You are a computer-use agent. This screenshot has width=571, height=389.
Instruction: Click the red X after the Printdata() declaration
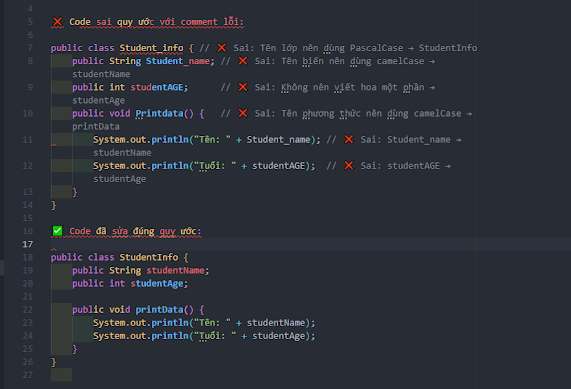[243, 113]
